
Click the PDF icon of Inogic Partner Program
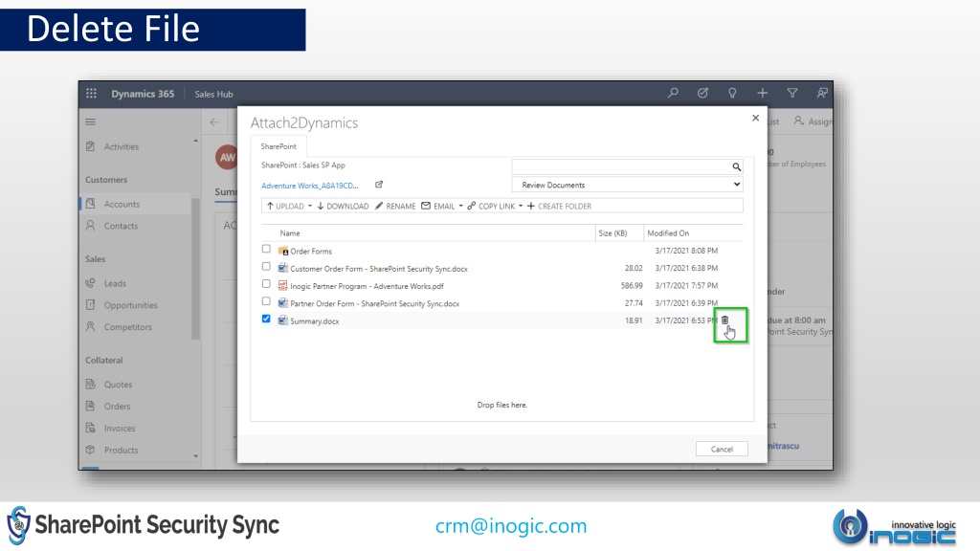click(282, 285)
